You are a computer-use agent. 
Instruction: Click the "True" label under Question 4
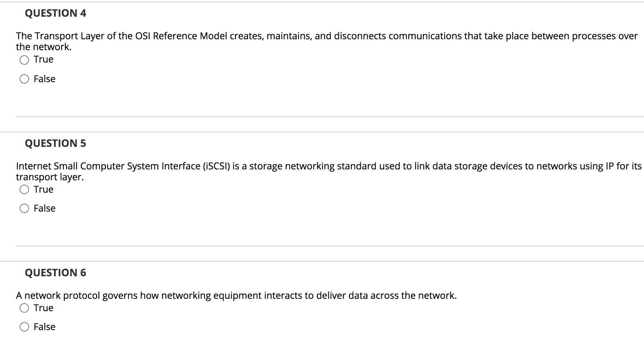(x=44, y=59)
